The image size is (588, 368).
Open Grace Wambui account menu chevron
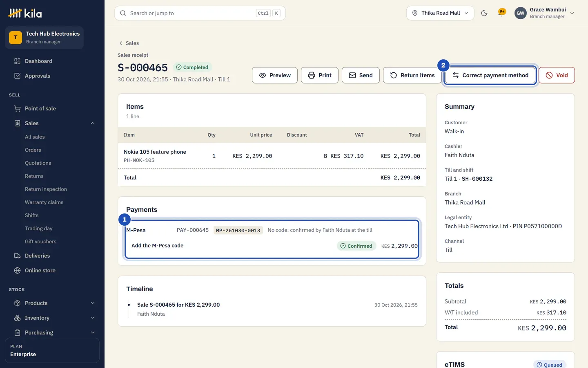pos(572,13)
